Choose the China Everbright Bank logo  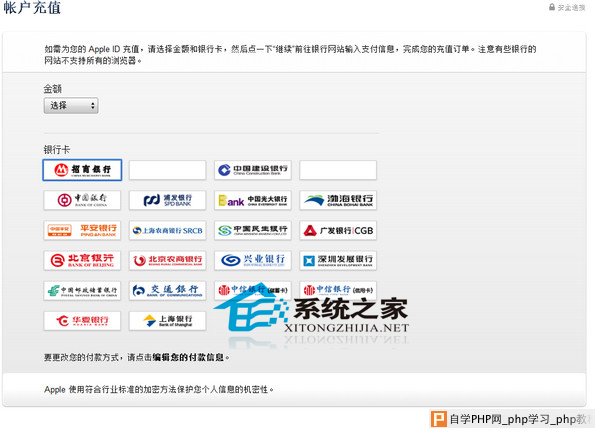point(253,200)
